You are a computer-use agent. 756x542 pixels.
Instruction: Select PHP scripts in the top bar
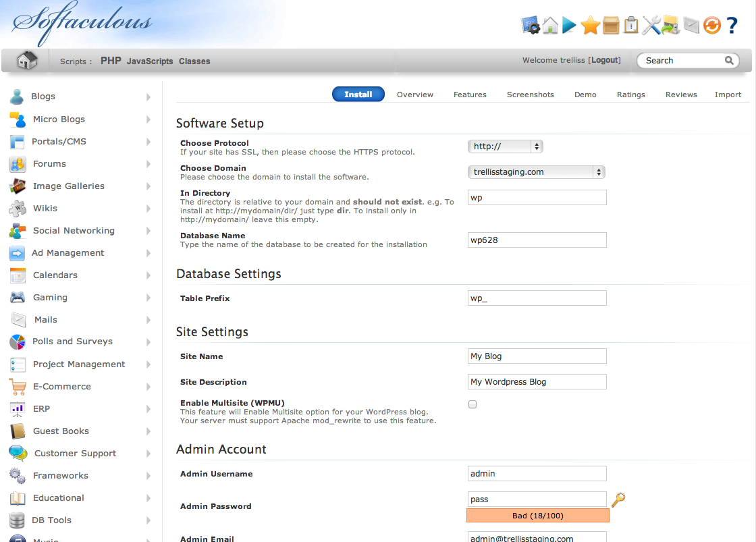pos(111,61)
